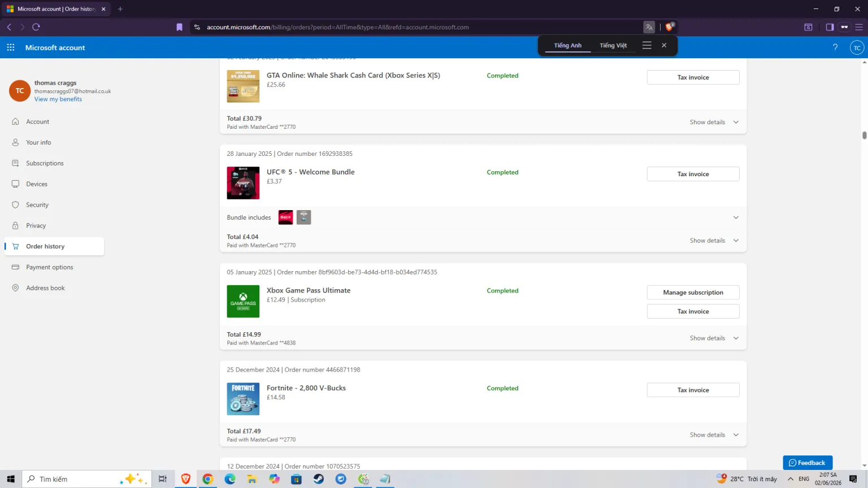Select Order history in the sidebar
The width and height of the screenshot is (868, 488).
[54, 246]
